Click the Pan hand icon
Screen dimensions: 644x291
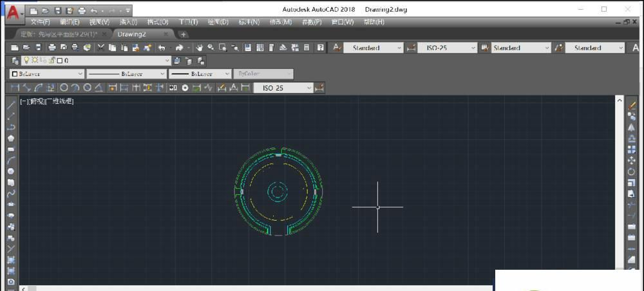(x=199, y=48)
